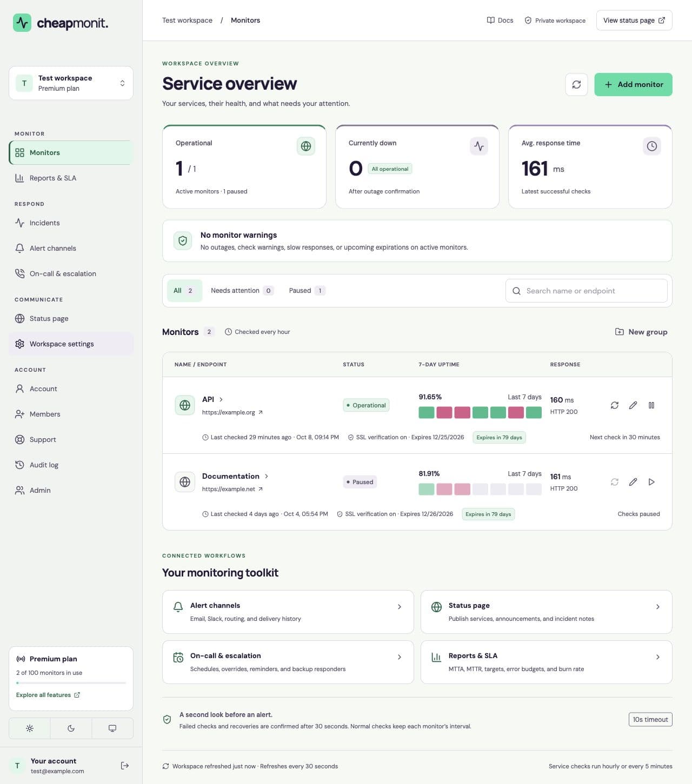Viewport: 692px width, 784px height.
Task: Create a New group
Action: click(641, 332)
